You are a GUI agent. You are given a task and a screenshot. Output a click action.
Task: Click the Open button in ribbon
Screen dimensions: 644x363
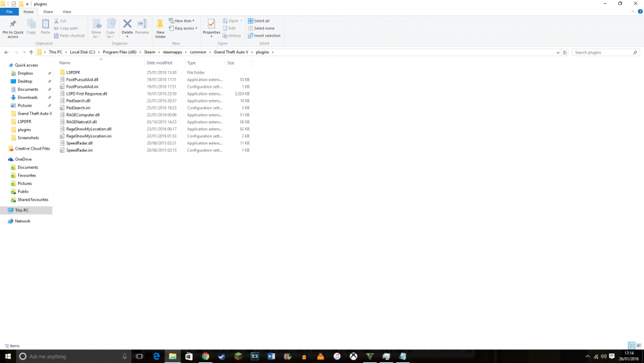[x=232, y=21]
